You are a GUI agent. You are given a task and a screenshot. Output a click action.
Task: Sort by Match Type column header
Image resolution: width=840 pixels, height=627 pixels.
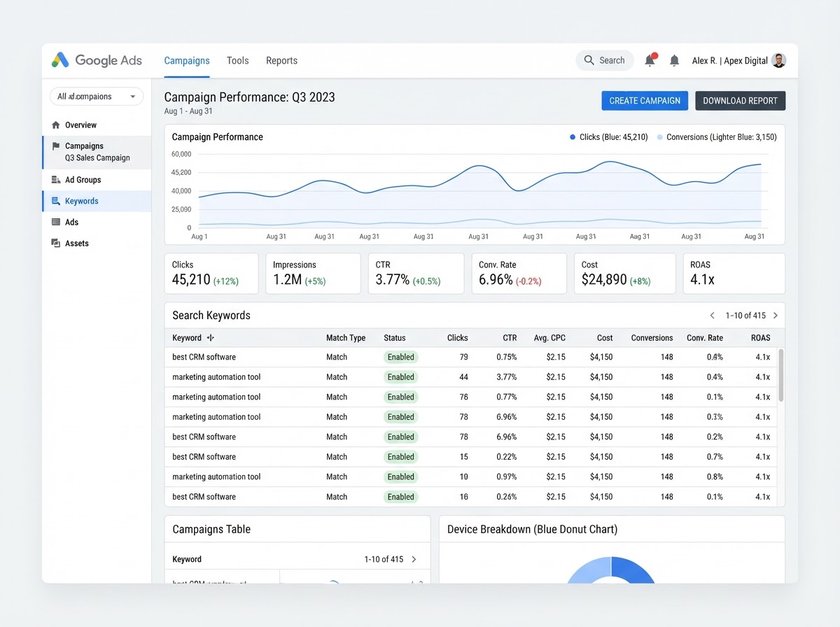(346, 338)
